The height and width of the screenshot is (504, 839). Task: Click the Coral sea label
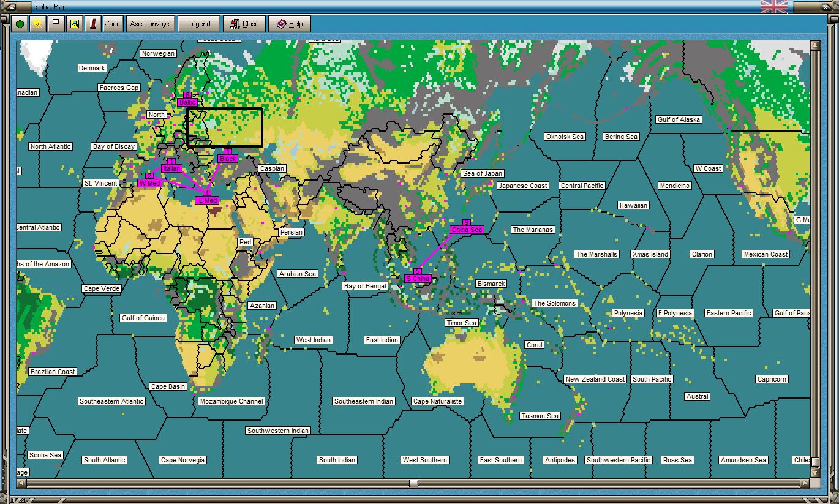[x=535, y=345]
